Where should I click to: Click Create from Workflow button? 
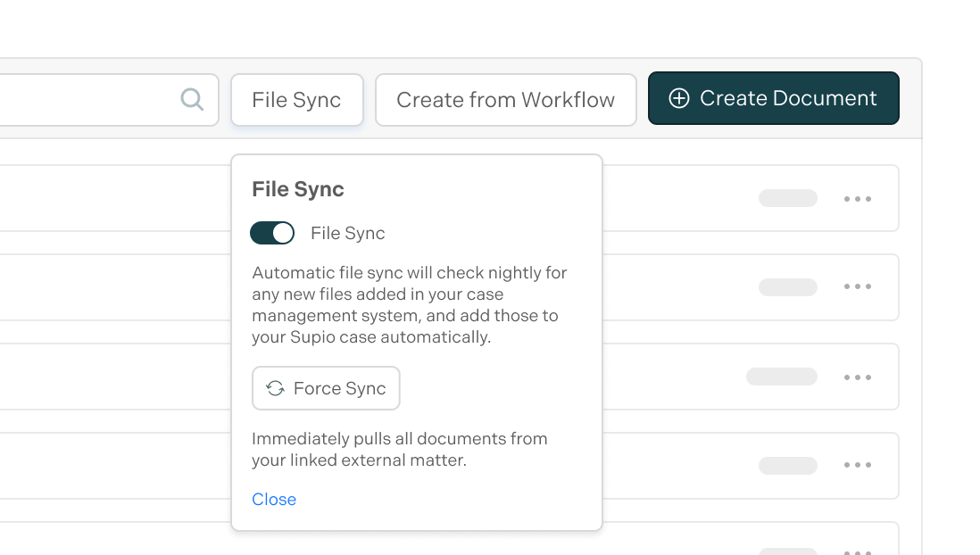pyautogui.click(x=506, y=100)
